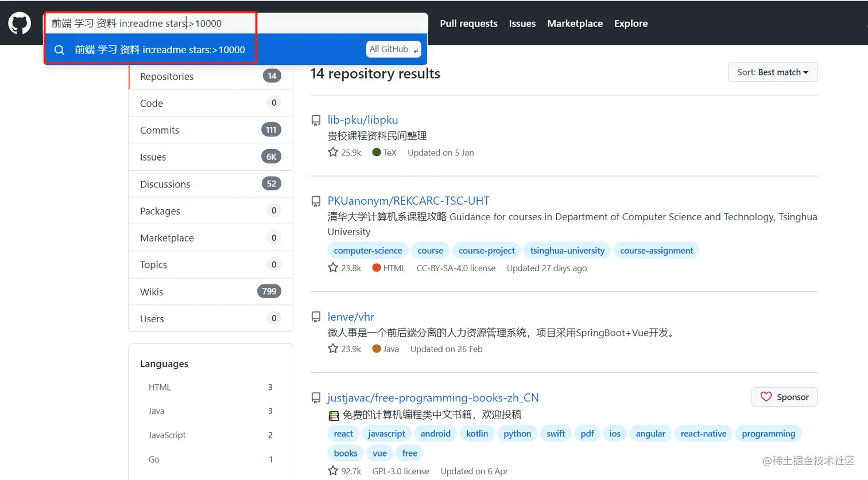This screenshot has height=480, width=868.
Task: Click the Sponsor button
Action: tap(784, 397)
